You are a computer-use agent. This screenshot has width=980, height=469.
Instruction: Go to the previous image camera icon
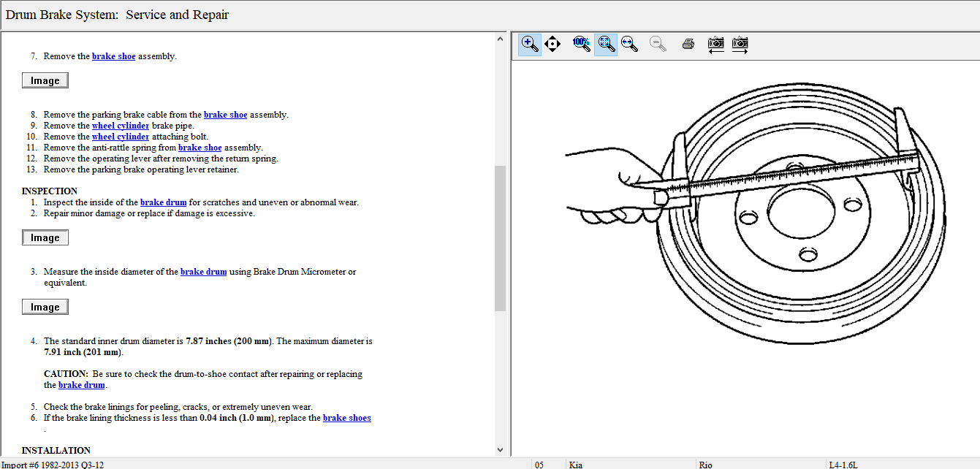tap(716, 45)
